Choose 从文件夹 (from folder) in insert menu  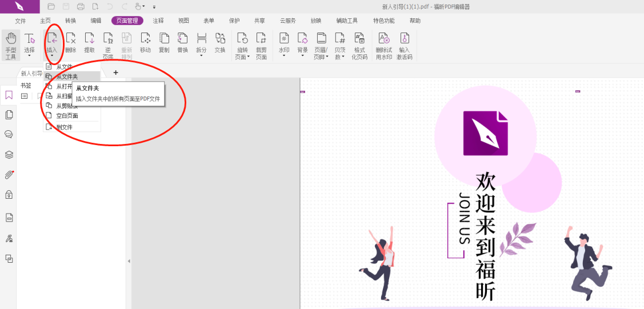67,77
